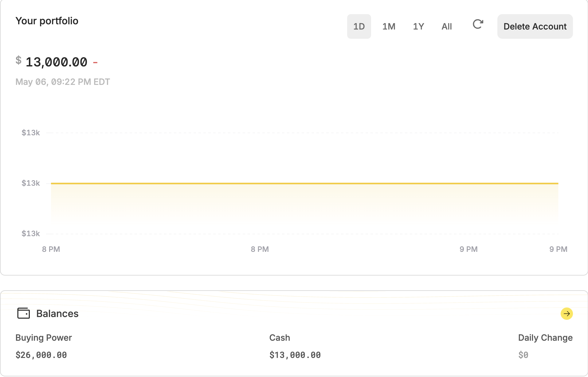This screenshot has width=588, height=377.
Task: Select the 1D time range
Action: pos(359,26)
